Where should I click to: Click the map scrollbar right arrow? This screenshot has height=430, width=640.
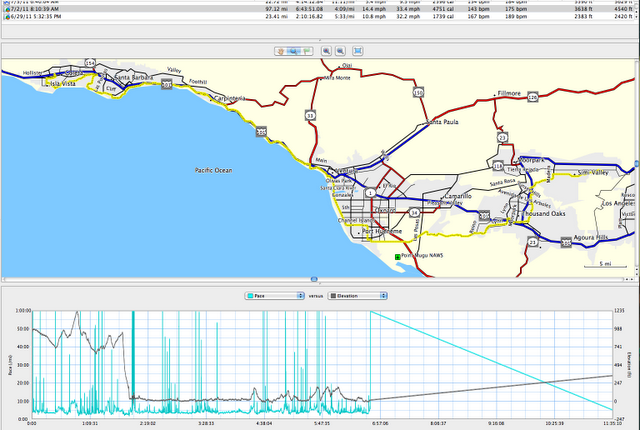pyautogui.click(x=632, y=279)
